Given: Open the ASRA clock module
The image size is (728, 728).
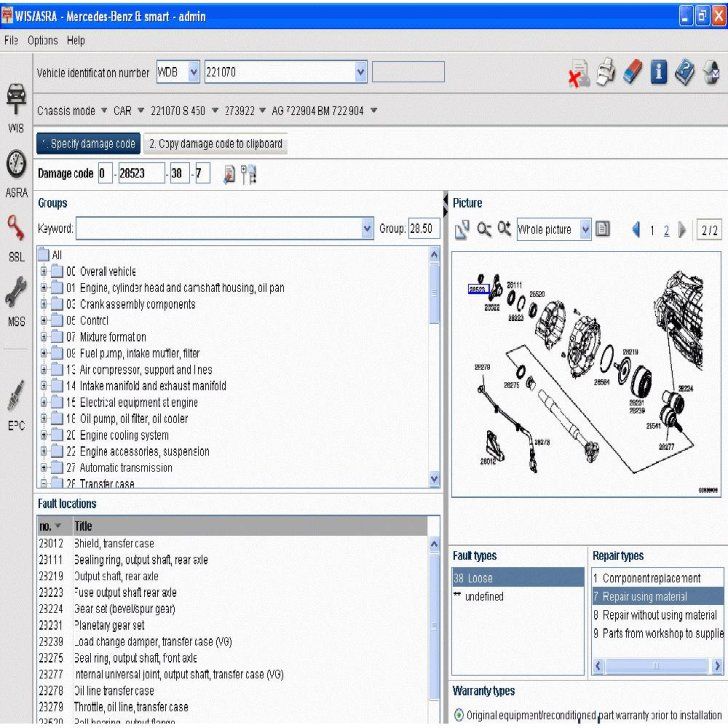Looking at the screenshot, I should click(x=16, y=173).
